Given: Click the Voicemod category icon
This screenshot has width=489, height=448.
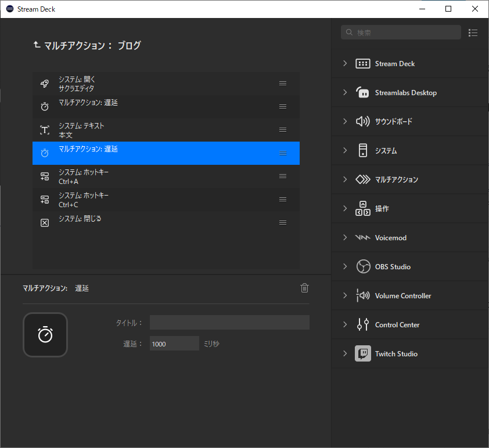Looking at the screenshot, I should [363, 237].
